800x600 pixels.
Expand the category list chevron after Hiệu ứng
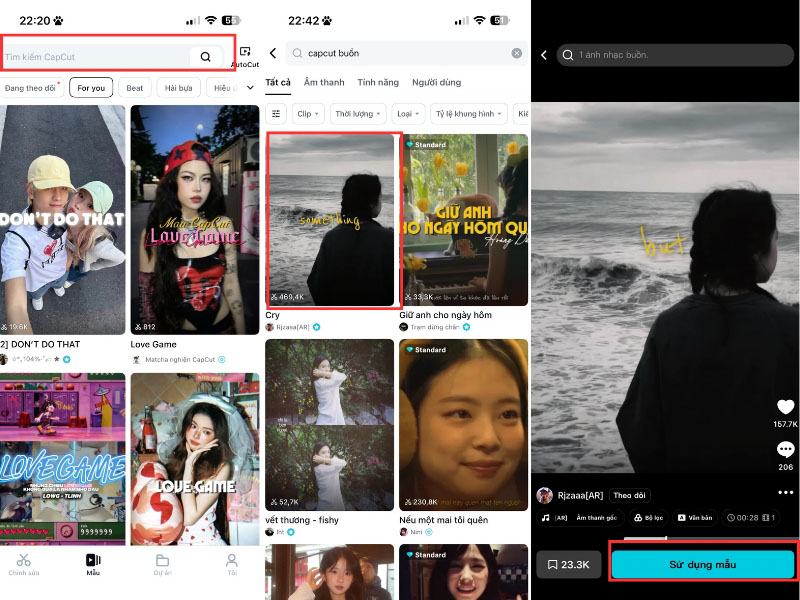click(250, 88)
